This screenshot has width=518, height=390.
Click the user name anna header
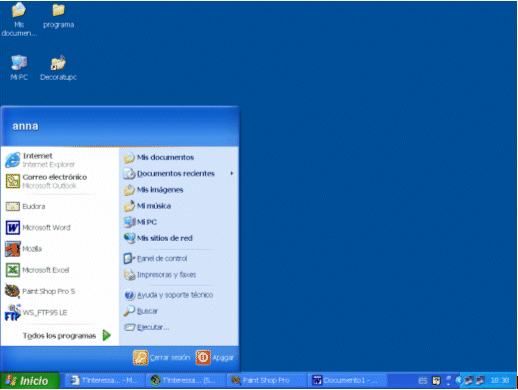pyautogui.click(x=25, y=126)
